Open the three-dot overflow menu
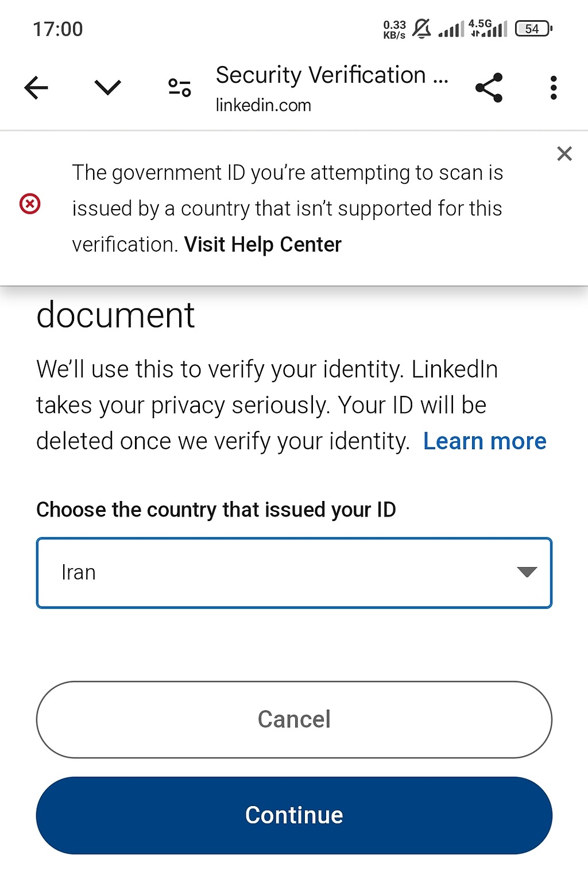The height and width of the screenshot is (875, 588). coord(553,88)
